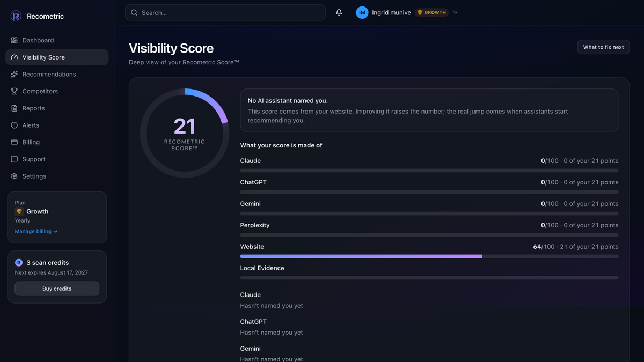Click the Growth plan diamond icon in sidebar

click(19, 212)
